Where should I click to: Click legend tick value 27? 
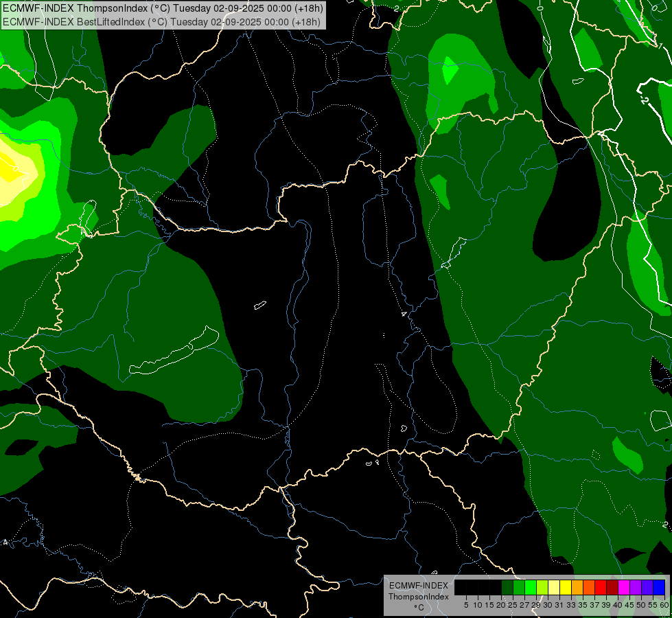tap(525, 605)
